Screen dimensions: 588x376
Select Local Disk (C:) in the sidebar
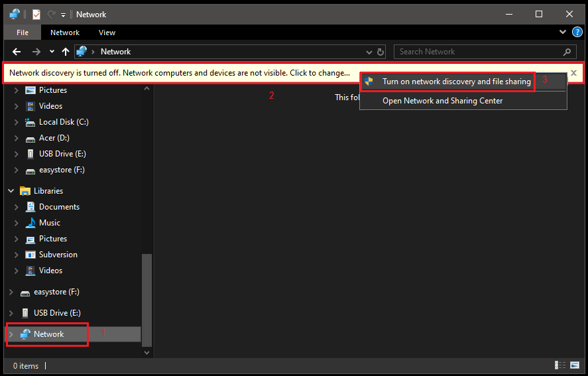pyautogui.click(x=64, y=122)
